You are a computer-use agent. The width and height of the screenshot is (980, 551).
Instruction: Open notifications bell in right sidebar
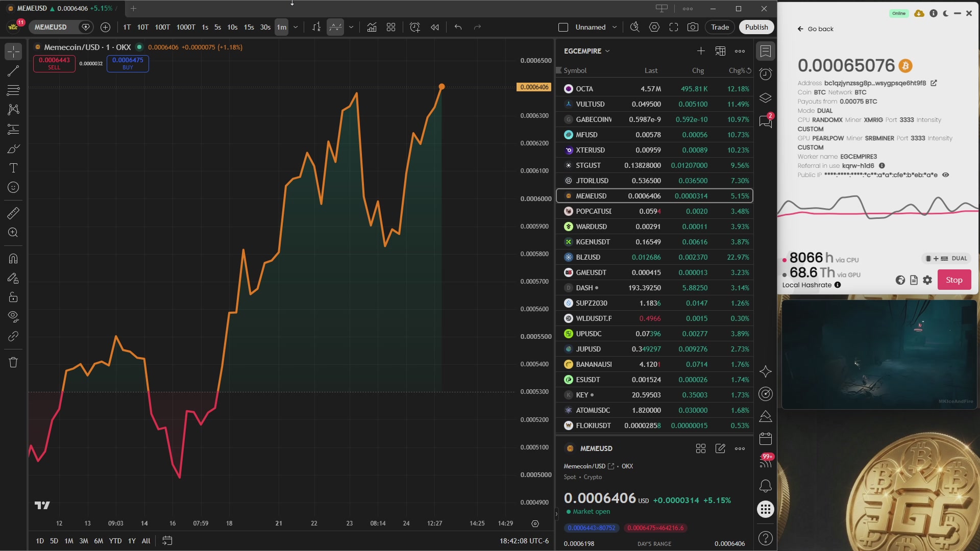coord(766,486)
